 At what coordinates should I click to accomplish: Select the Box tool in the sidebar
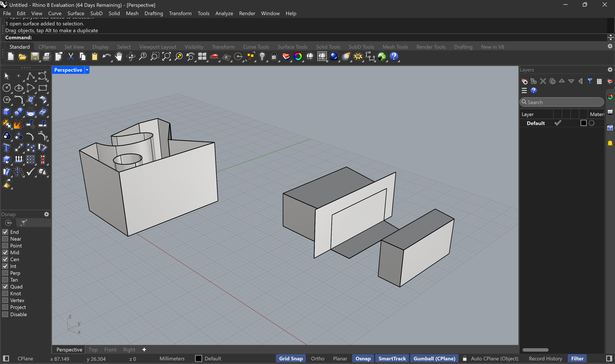point(7,112)
